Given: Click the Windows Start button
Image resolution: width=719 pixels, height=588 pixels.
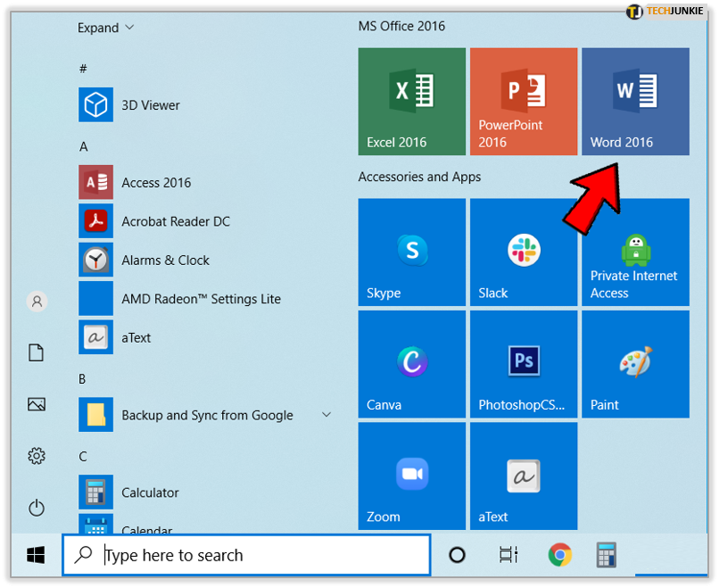Looking at the screenshot, I should coord(36,555).
